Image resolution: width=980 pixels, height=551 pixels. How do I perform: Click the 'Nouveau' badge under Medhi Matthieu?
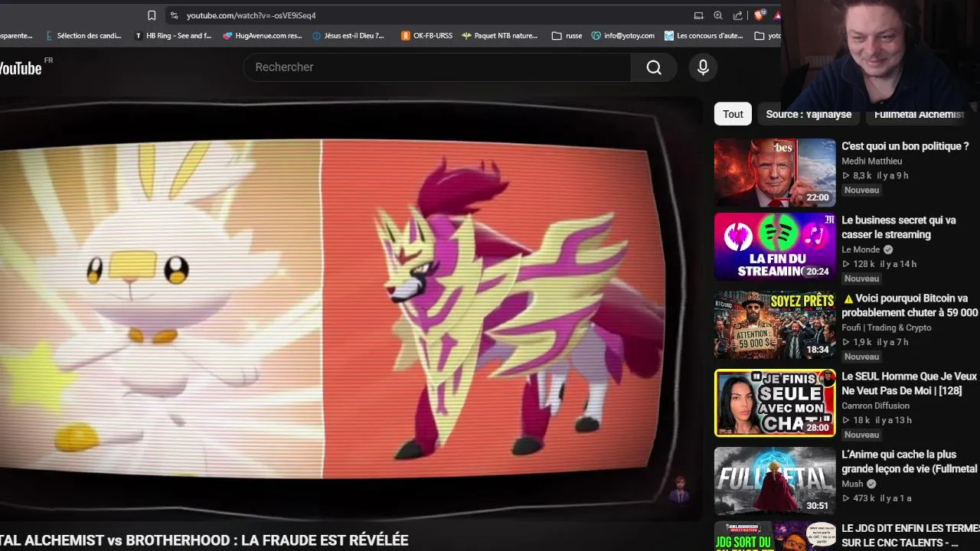coord(861,190)
